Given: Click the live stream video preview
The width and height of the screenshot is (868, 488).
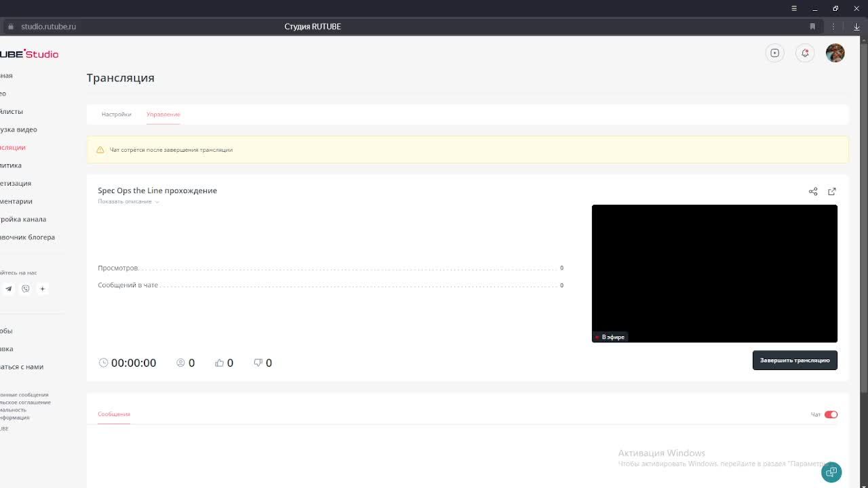Looking at the screenshot, I should (715, 273).
